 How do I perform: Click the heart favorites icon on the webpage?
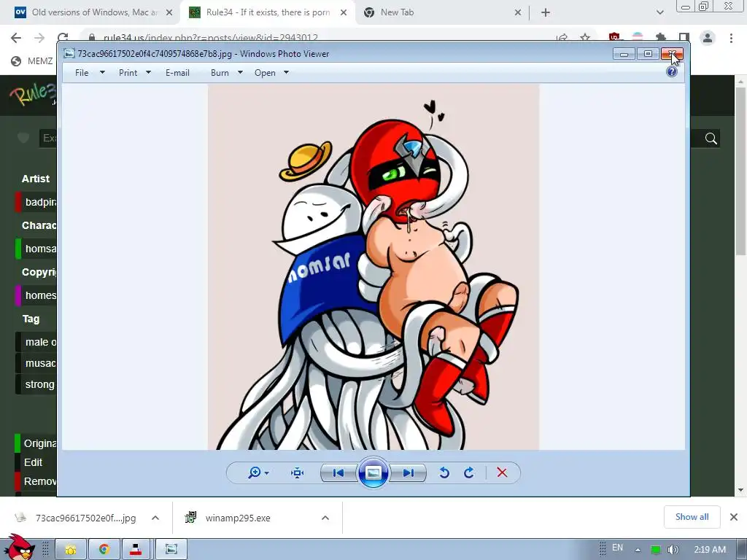[x=23, y=138]
